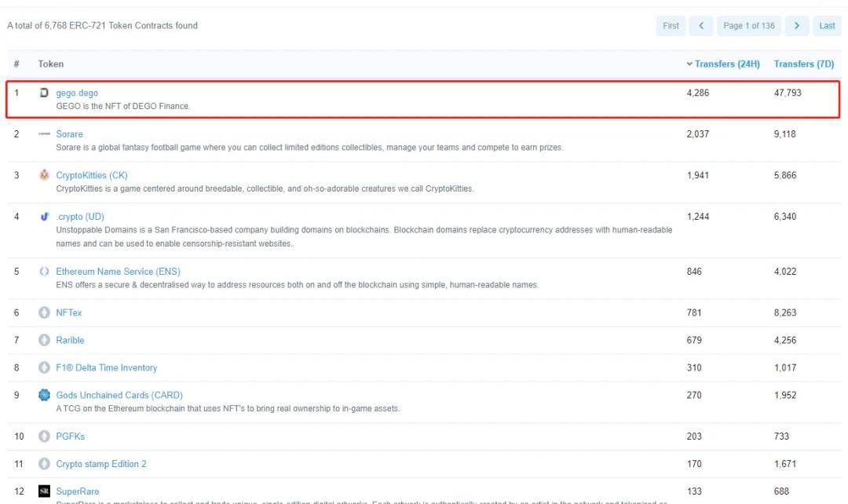848x504 pixels.
Task: Click F1 Delta Time 24H value 310
Action: [694, 367]
